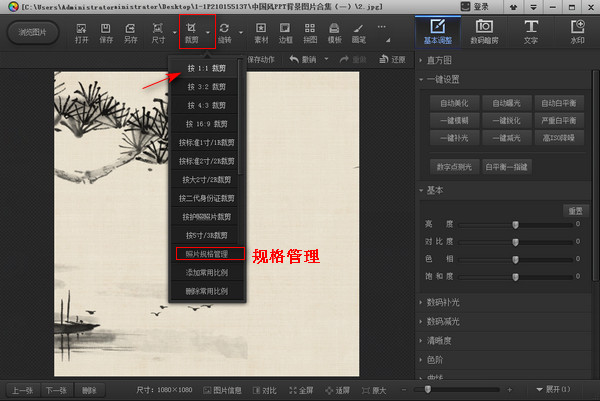
Task: Open the 模板 (Template) tool
Action: [x=334, y=33]
